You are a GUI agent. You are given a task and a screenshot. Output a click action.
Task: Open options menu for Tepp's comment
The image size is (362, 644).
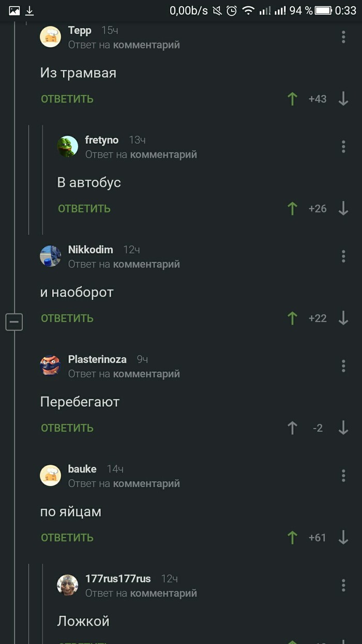343,37
